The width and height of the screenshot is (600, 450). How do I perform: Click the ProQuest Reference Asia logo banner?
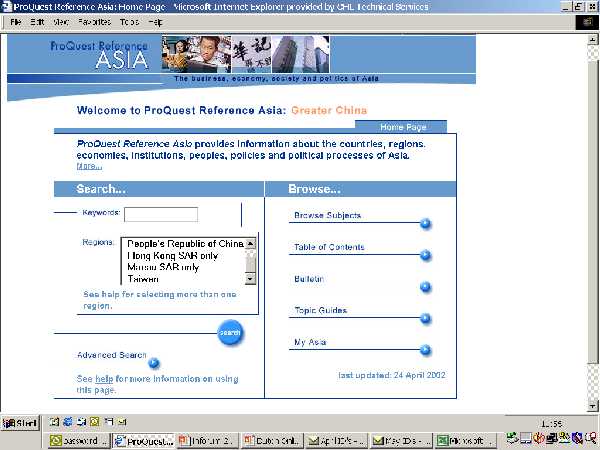point(99,56)
